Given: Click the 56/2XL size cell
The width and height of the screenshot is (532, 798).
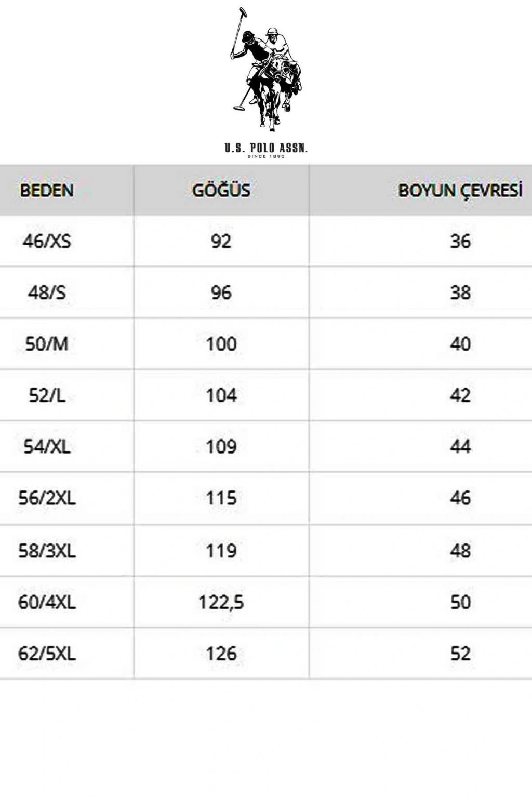Looking at the screenshot, I should tap(47, 498).
